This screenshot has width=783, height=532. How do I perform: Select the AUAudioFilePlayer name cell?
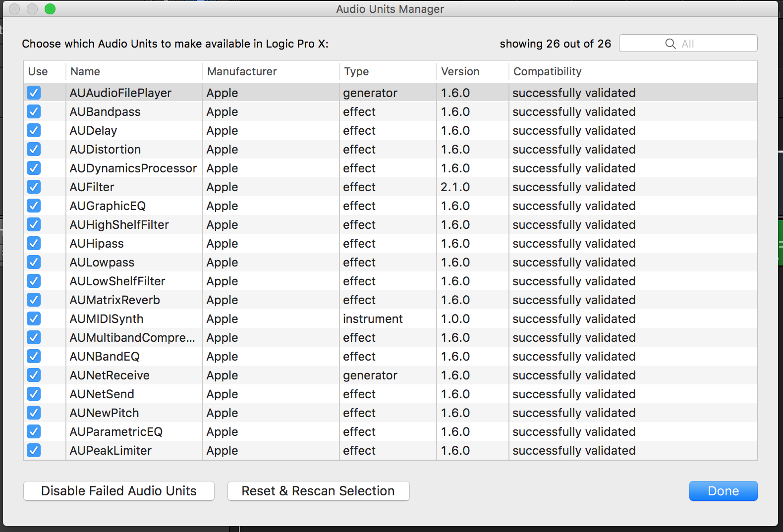coord(120,93)
